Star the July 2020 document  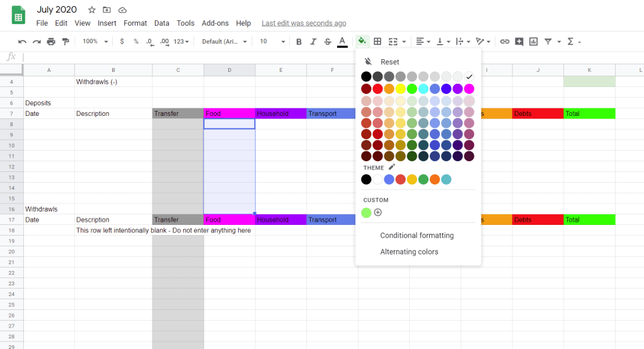pyautogui.click(x=92, y=10)
